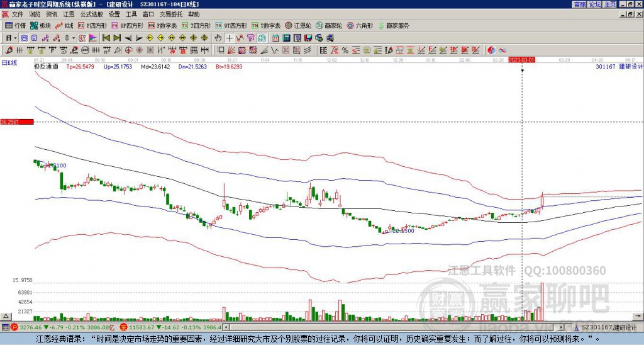644x345 pixels.
Task: Click the status bar grid icon
Action: 5,327
